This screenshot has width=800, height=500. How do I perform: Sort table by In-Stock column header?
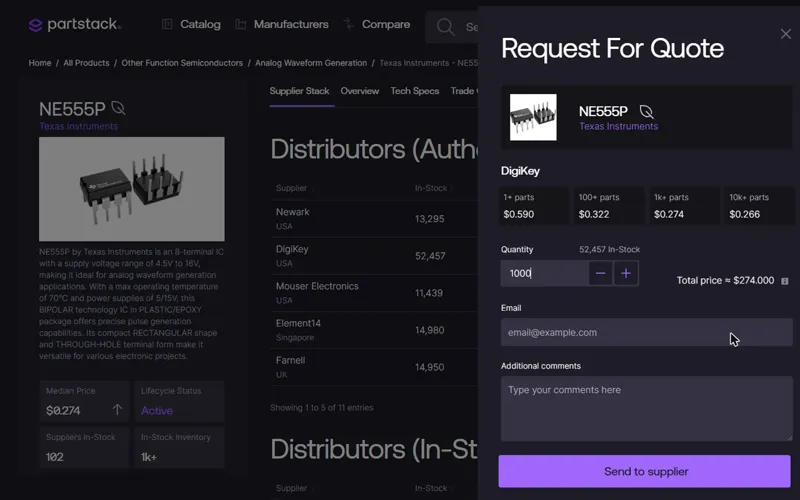pyautogui.click(x=431, y=188)
